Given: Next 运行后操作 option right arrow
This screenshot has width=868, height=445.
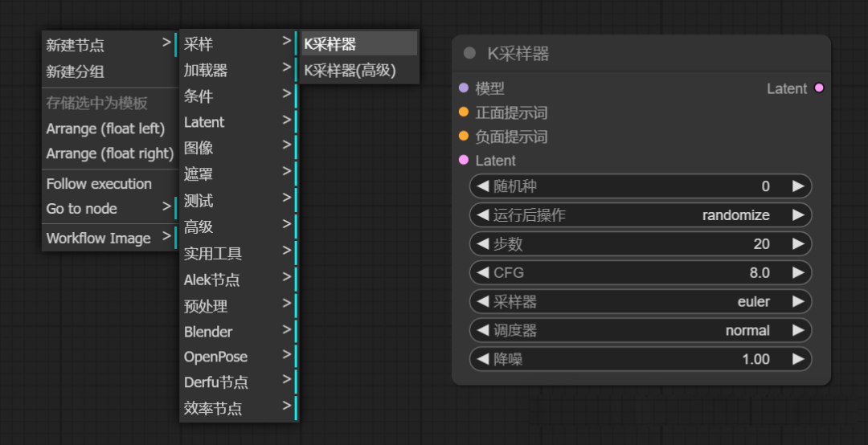Looking at the screenshot, I should pyautogui.click(x=798, y=214).
